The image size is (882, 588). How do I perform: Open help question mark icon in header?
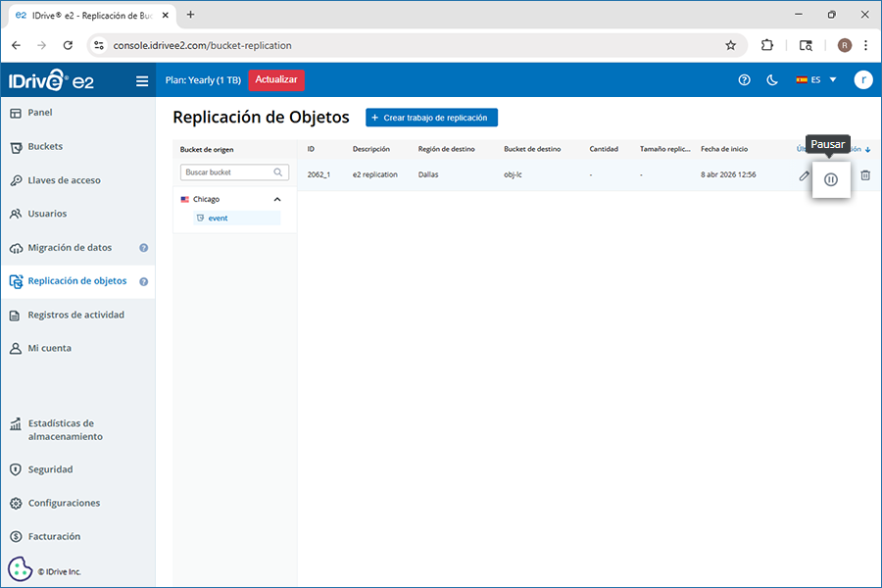pos(744,80)
